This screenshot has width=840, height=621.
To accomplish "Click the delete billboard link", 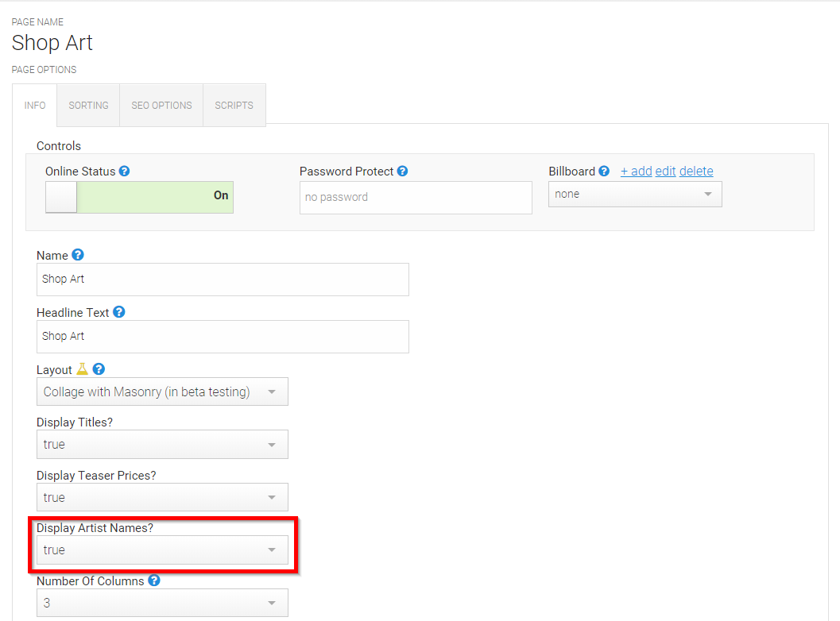I will (x=696, y=172).
